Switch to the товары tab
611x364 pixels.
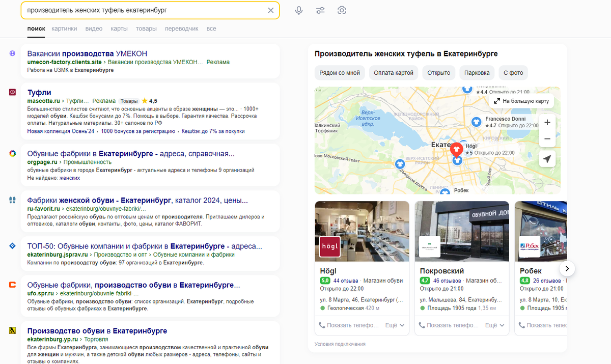(x=146, y=29)
